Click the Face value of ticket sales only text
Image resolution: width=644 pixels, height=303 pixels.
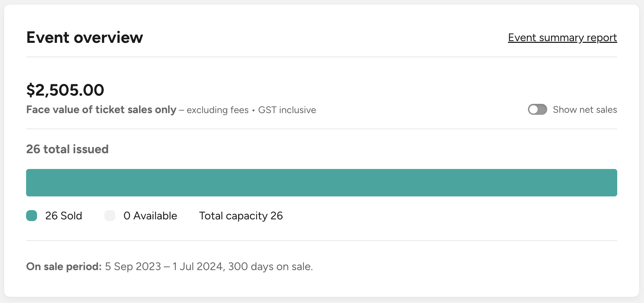(x=101, y=110)
